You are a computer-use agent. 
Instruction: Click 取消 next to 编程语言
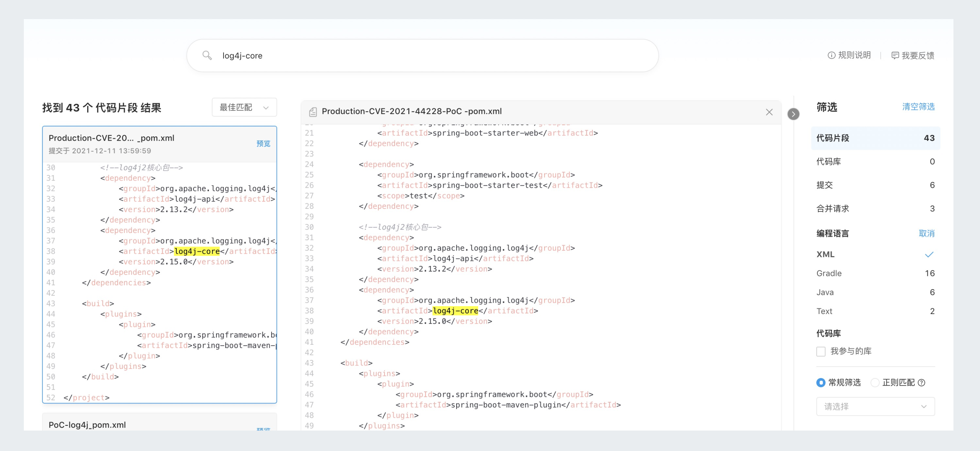927,233
